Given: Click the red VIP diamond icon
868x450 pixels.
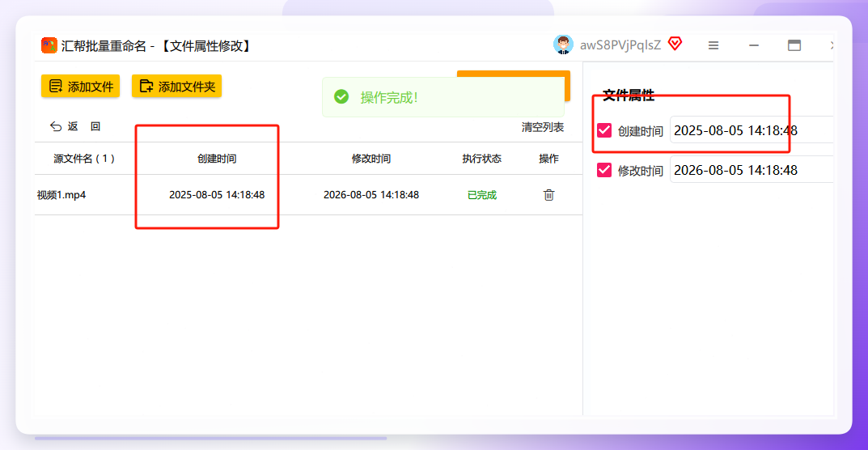Looking at the screenshot, I should coord(674,44).
